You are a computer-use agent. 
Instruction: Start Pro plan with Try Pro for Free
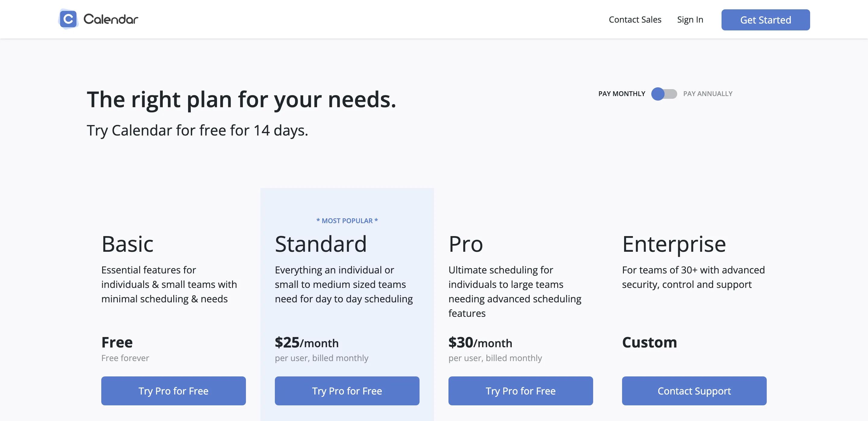(520, 391)
